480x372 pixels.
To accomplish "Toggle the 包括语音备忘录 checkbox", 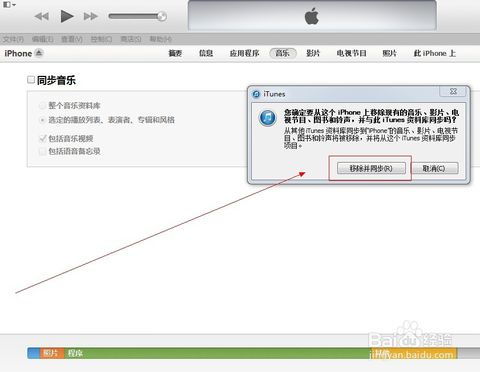I will pyautogui.click(x=42, y=151).
